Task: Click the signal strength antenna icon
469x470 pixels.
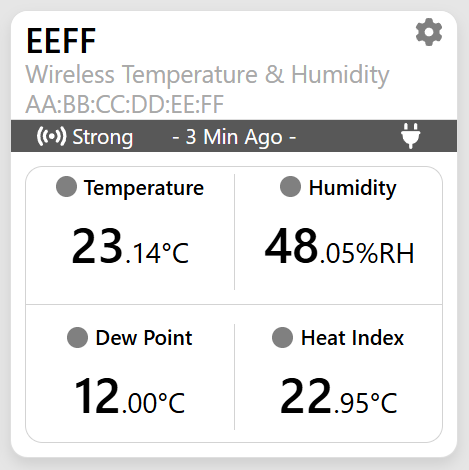Action: [51, 136]
